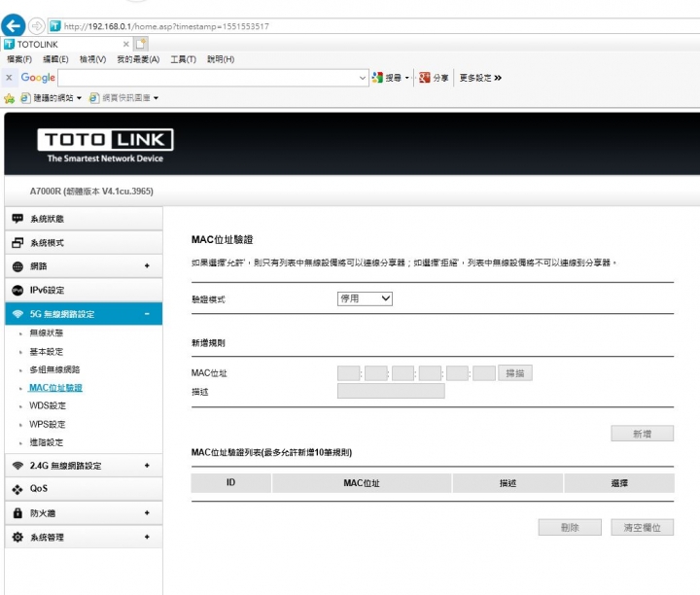The image size is (700, 595).
Task: Open the File (檔案) menu
Action: click(x=19, y=59)
